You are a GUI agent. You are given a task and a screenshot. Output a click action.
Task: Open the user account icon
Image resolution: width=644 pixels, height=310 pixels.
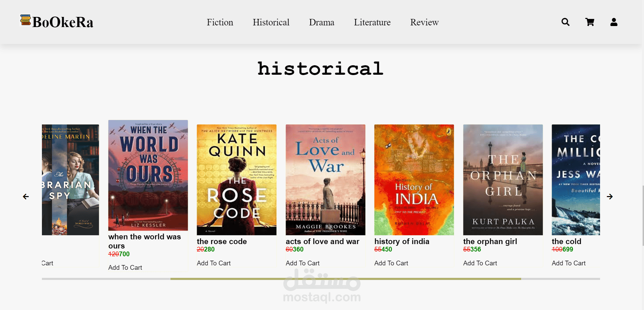coord(614,22)
